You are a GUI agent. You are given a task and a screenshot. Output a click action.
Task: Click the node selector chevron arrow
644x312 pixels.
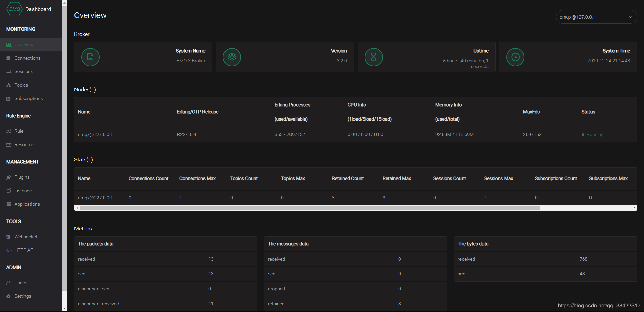[630, 17]
